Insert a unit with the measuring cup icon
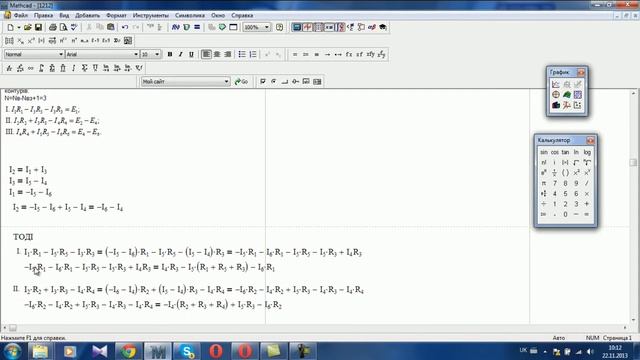Viewport: 640px width, 360px height. click(x=187, y=27)
